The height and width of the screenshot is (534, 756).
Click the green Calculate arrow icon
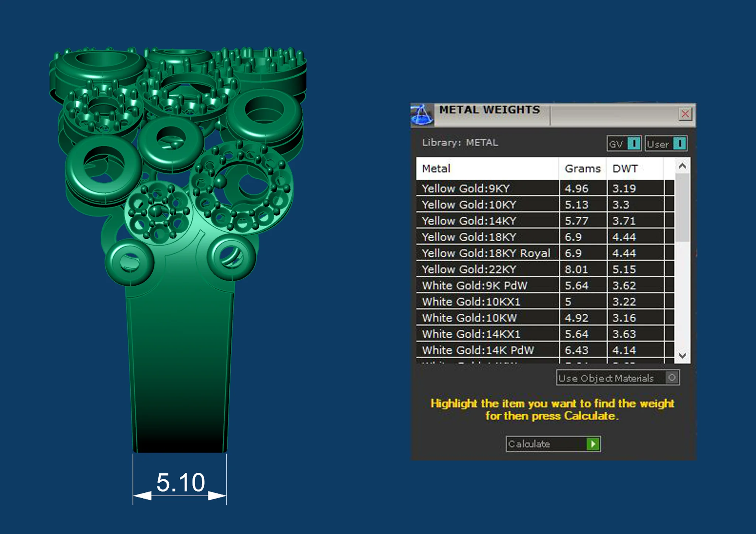pos(593,444)
